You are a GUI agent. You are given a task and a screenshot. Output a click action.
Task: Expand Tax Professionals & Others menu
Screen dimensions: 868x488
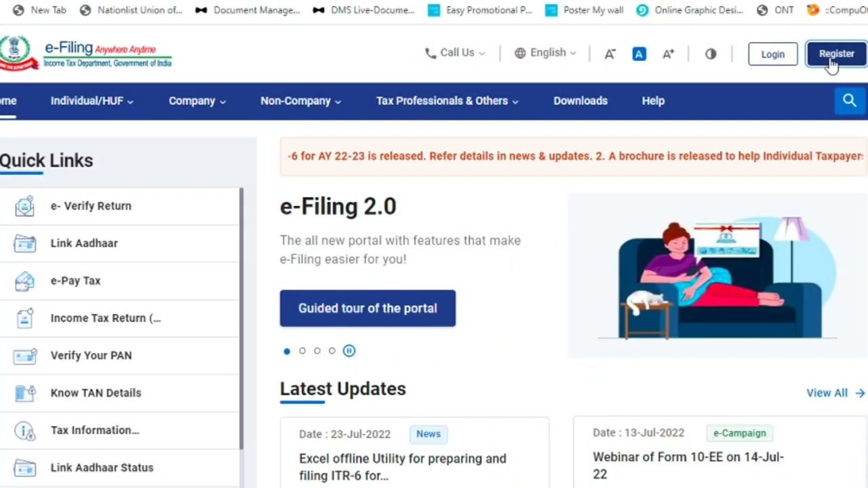click(x=448, y=101)
